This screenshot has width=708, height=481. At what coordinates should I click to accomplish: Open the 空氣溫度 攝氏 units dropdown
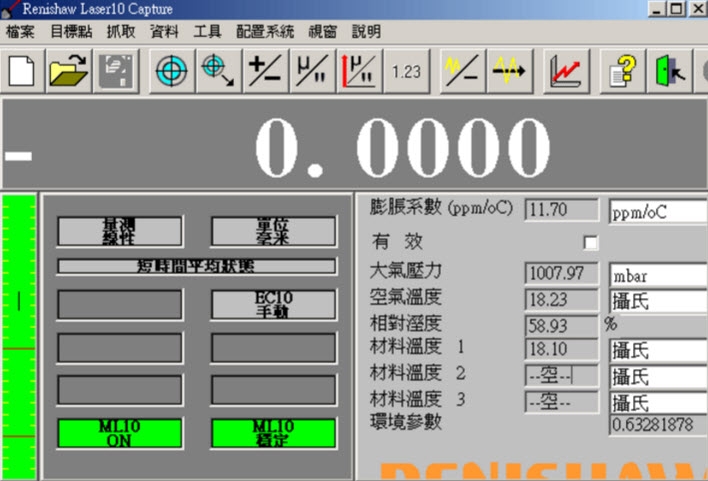coord(657,300)
